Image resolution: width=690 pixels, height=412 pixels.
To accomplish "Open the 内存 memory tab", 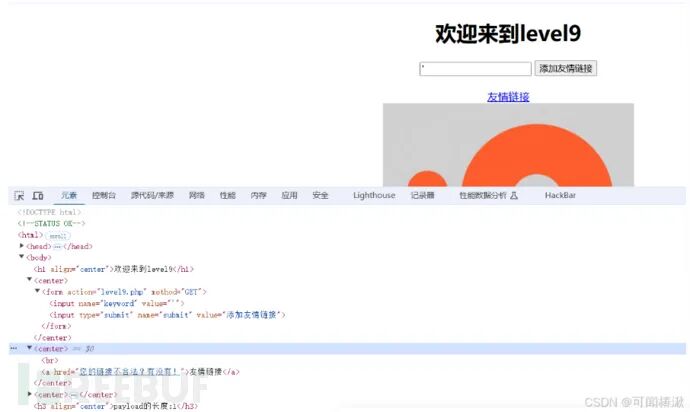I will click(x=258, y=195).
